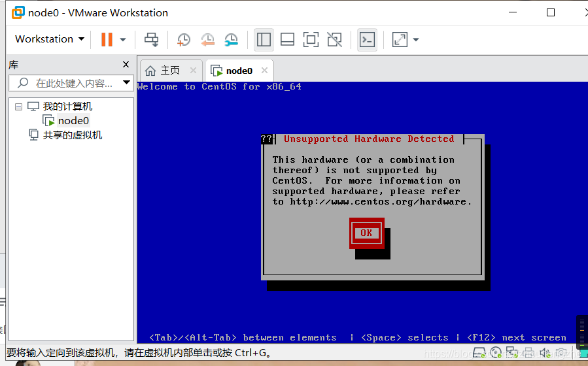Close the node0 tab
Screen dimensions: 588x366
264,70
